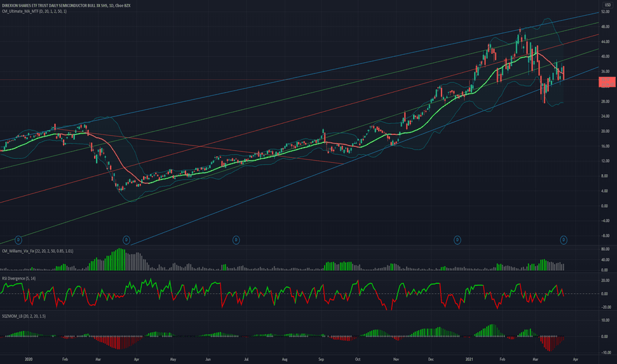
Task: Open the dividend marker above the 2020 label
Action: (18, 240)
